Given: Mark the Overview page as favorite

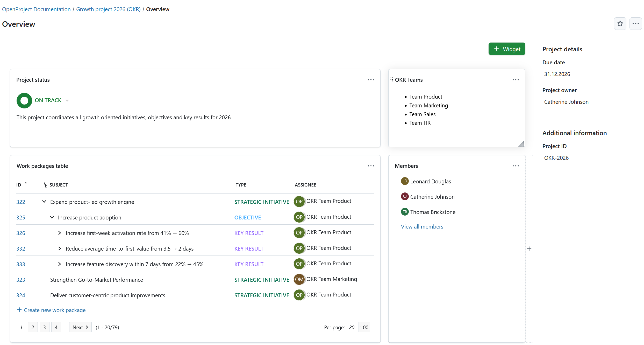Looking at the screenshot, I should point(620,23).
